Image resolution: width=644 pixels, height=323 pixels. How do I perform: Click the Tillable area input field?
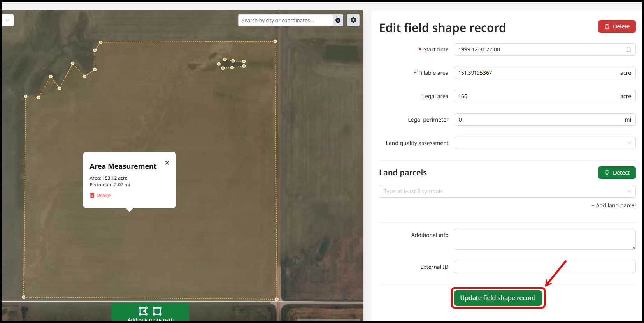click(537, 73)
